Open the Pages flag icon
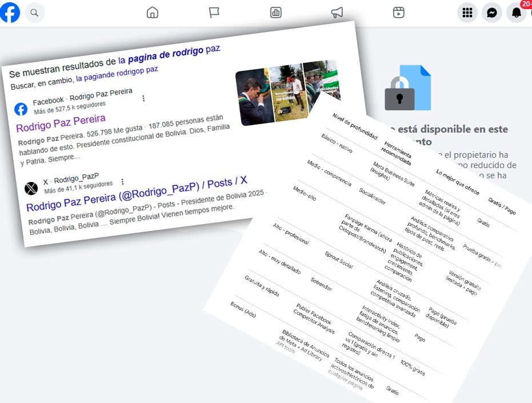 tap(214, 13)
